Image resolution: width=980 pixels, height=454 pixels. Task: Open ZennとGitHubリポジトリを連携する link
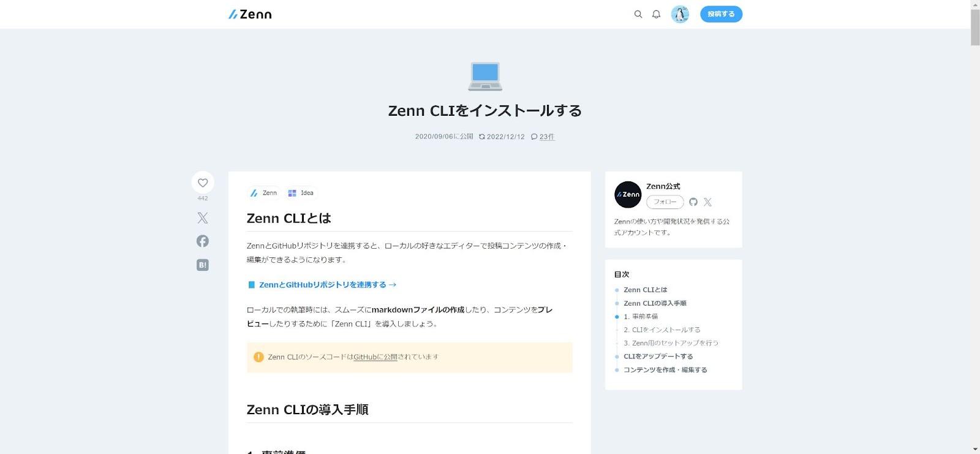click(328, 285)
